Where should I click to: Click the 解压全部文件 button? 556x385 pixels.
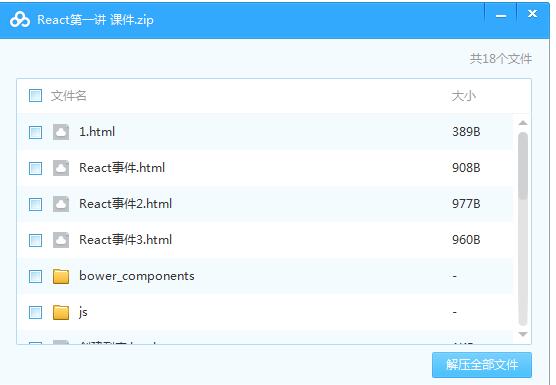(482, 365)
